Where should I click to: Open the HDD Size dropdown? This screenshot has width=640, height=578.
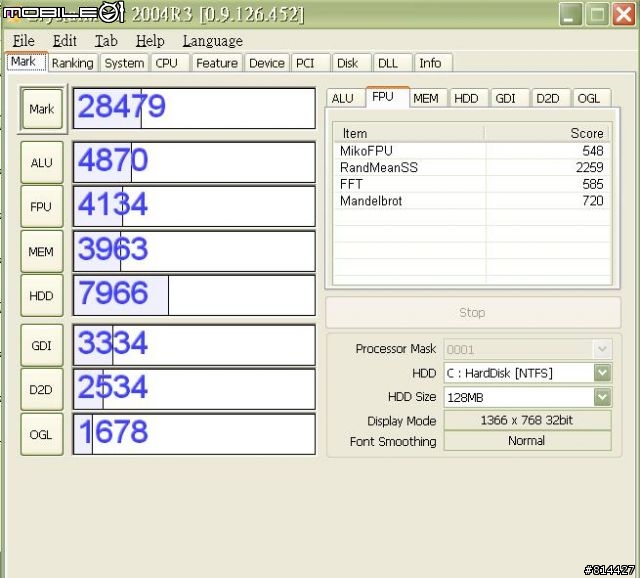pyautogui.click(x=602, y=397)
